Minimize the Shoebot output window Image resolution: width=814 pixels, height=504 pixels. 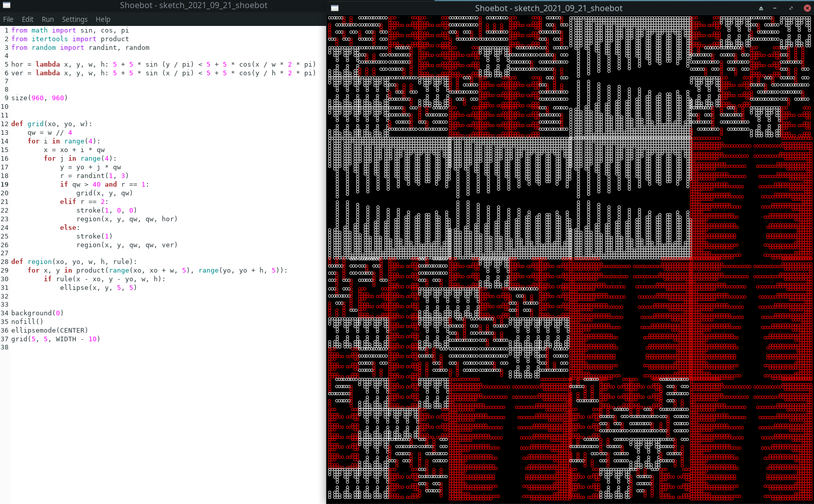click(x=775, y=8)
